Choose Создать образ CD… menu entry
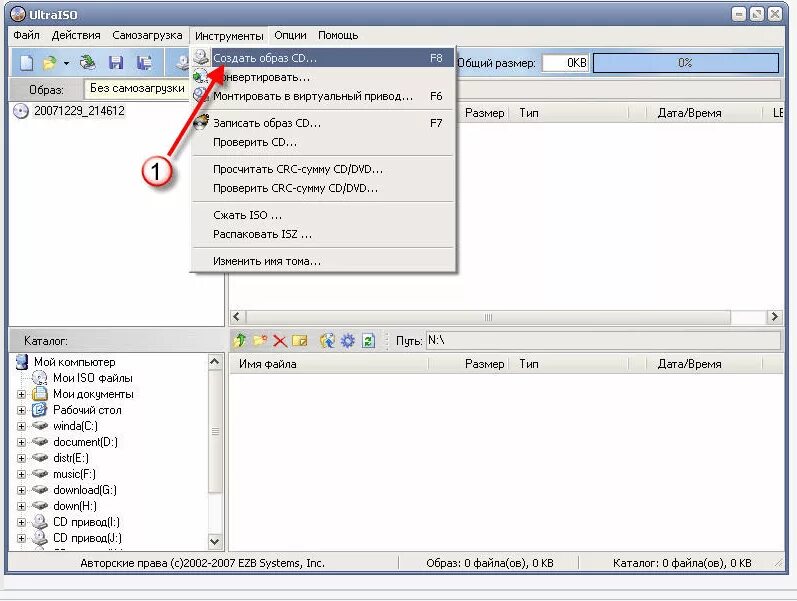The height and width of the screenshot is (601, 797). [x=323, y=57]
